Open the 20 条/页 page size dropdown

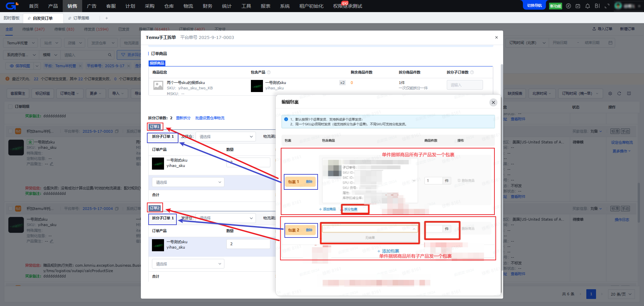[621, 294]
